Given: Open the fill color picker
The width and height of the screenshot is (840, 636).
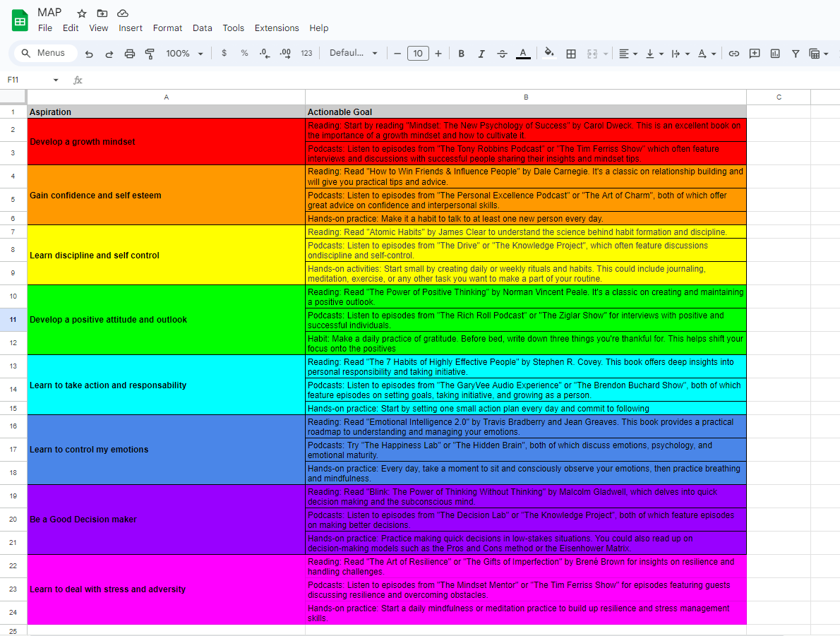Looking at the screenshot, I should tap(549, 53).
